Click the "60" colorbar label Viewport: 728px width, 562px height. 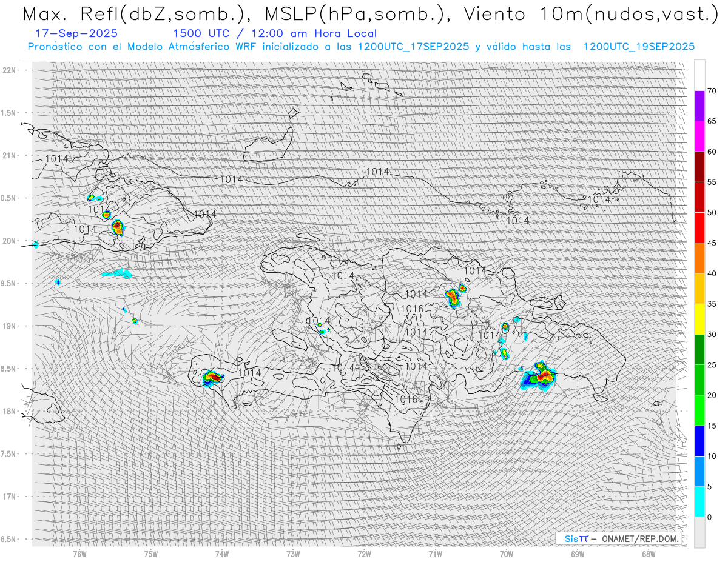coord(712,152)
